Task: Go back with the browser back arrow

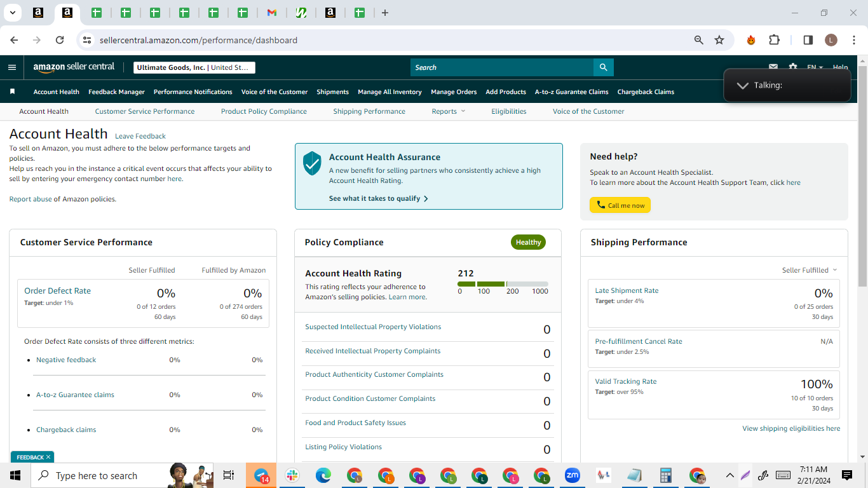Action: (x=14, y=40)
